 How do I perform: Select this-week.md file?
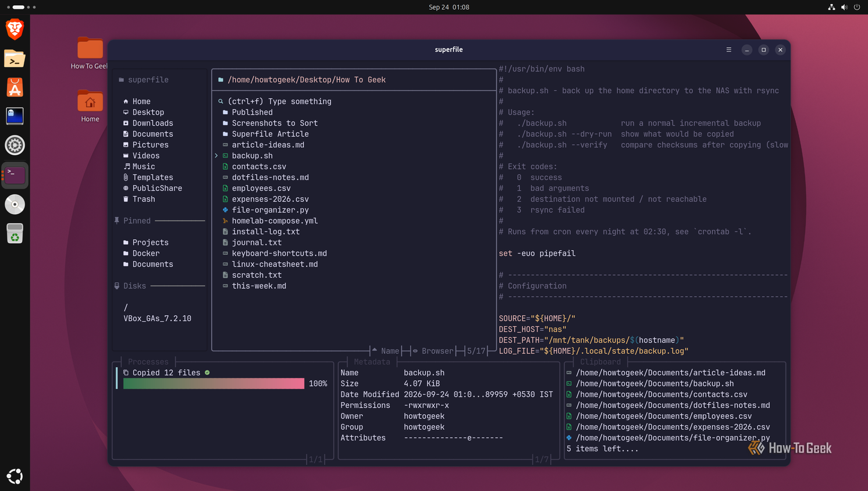tap(259, 286)
